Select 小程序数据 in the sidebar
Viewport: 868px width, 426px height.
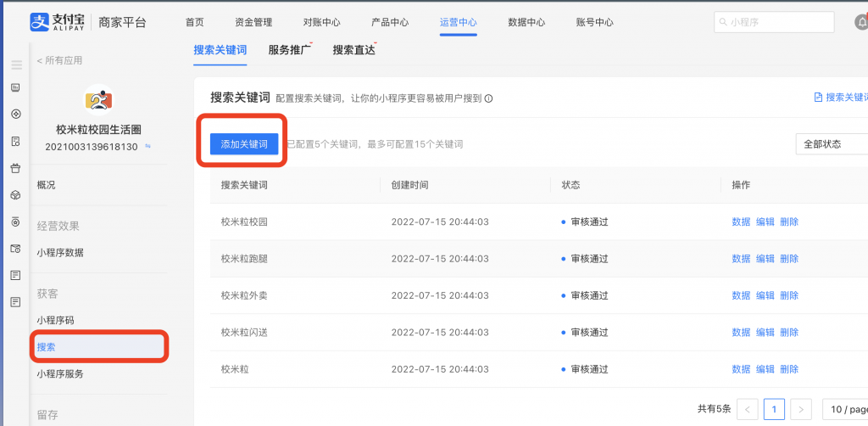point(60,253)
